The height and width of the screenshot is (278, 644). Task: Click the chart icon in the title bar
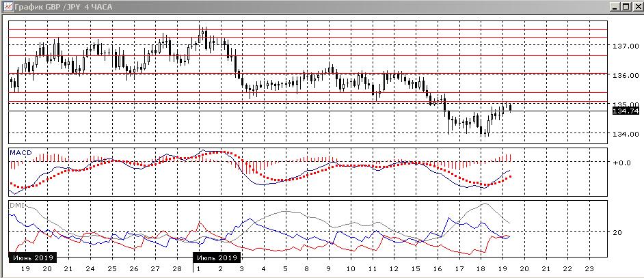coord(8,7)
